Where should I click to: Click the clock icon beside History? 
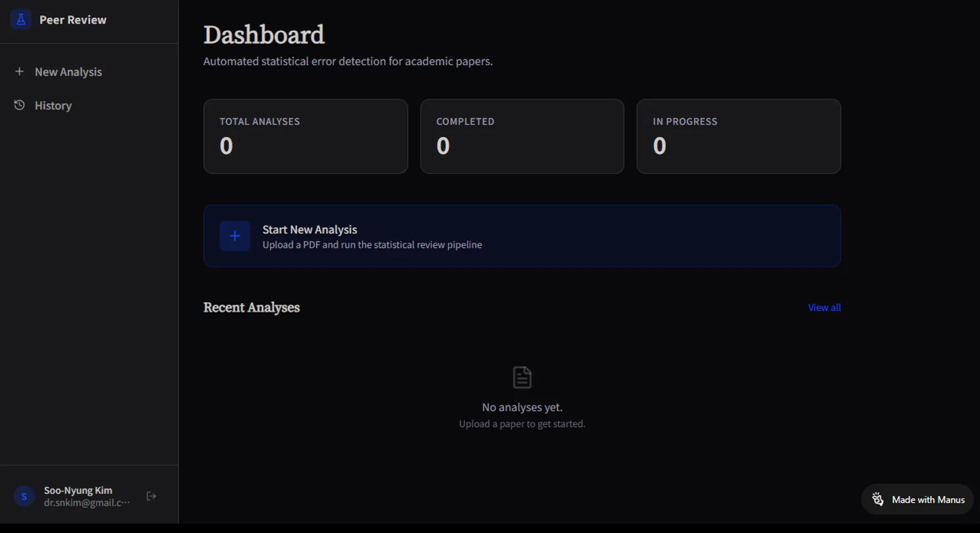(x=19, y=105)
